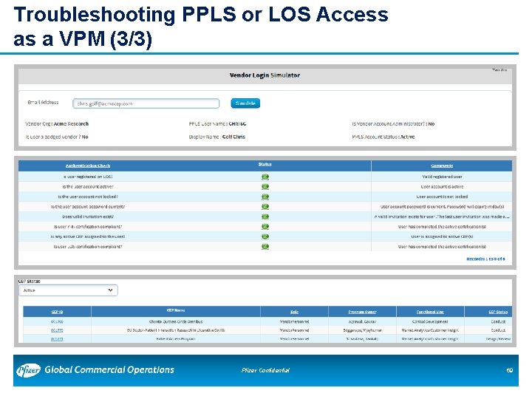Image resolution: width=532 pixels, height=399 pixels.
Task: Select 'Design Review' CEP status cell
Action: coord(498,339)
